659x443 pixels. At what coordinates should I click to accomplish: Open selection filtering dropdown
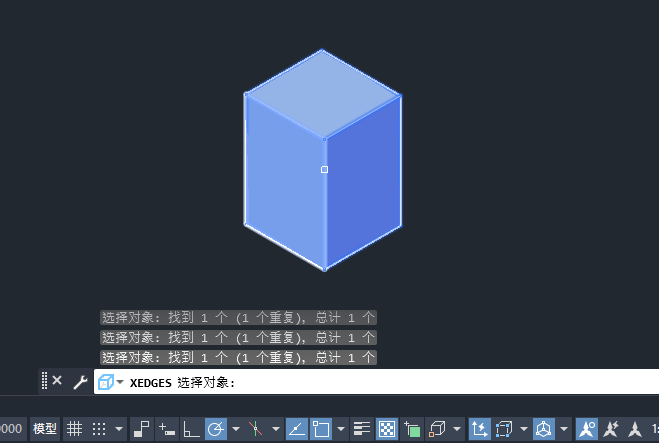[x=524, y=429]
